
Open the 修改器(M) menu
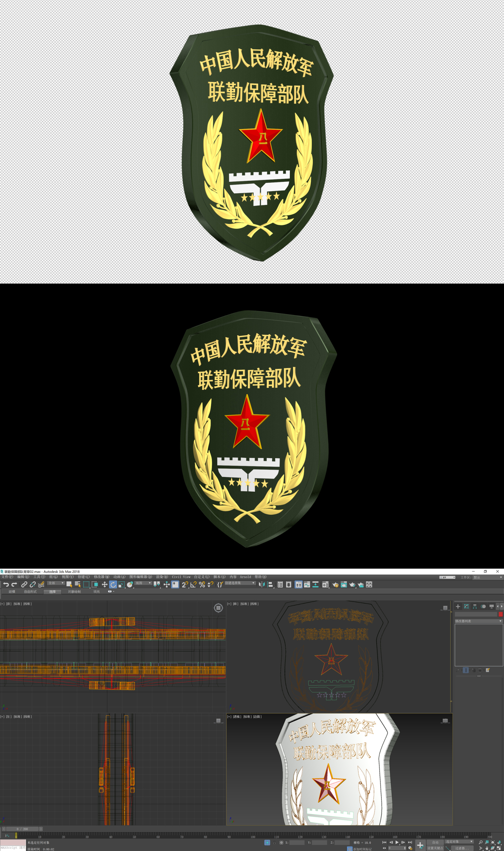[101, 577]
